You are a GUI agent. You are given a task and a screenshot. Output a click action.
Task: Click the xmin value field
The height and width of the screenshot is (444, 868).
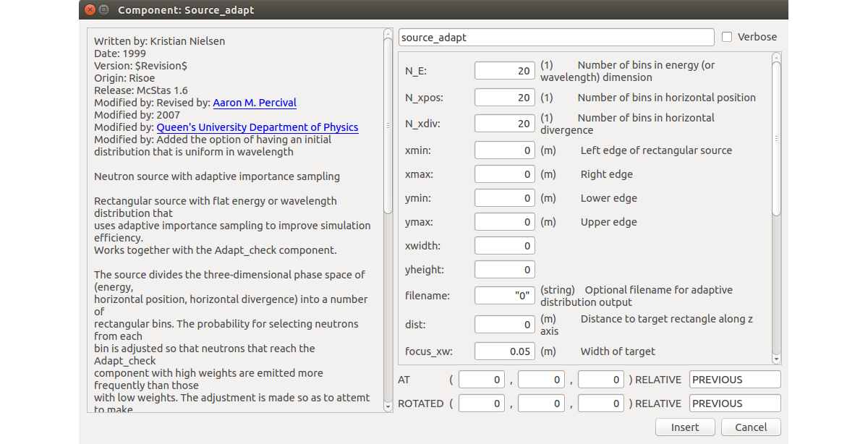point(504,150)
